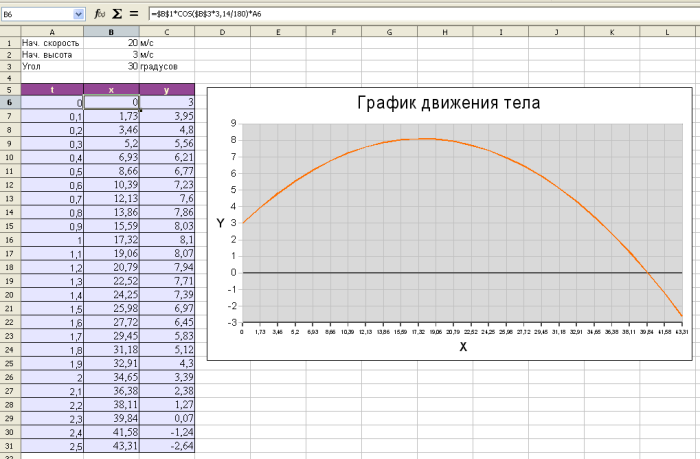Click the cell with value 6,21
This screenshot has width=700, height=459.
pos(167,157)
